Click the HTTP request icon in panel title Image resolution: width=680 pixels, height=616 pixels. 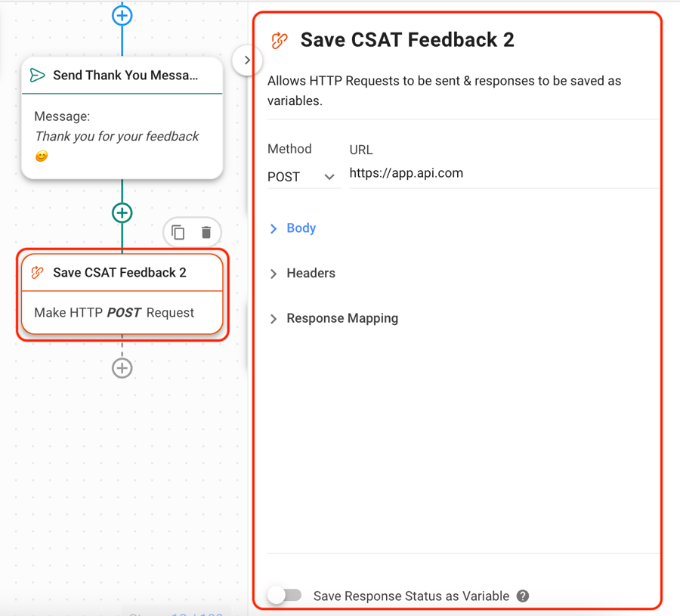tap(280, 41)
